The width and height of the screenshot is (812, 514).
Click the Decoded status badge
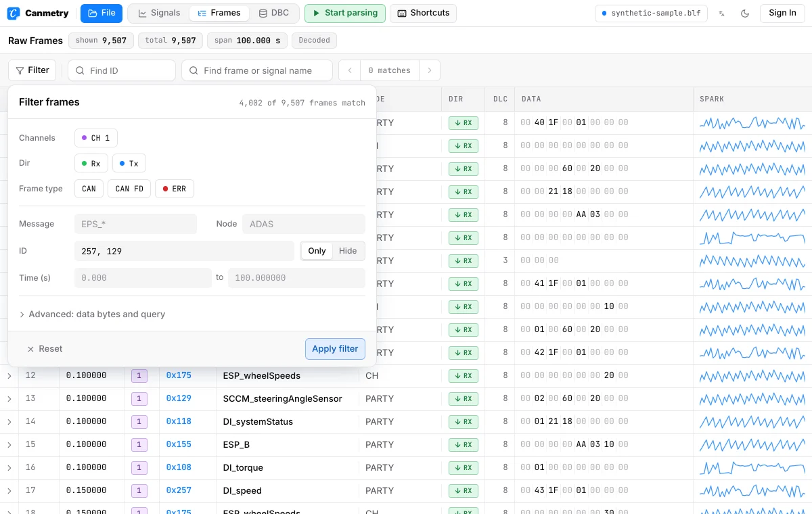pos(315,41)
